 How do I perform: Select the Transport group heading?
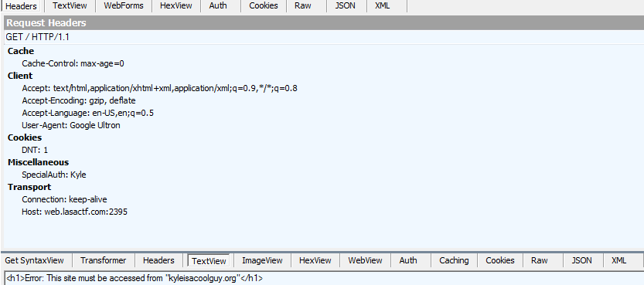click(x=29, y=187)
